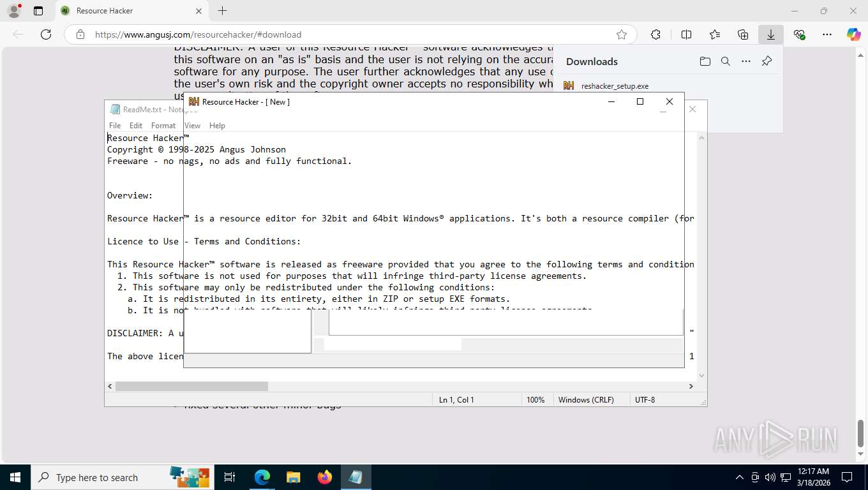Open split screen in Edge

point(686,34)
